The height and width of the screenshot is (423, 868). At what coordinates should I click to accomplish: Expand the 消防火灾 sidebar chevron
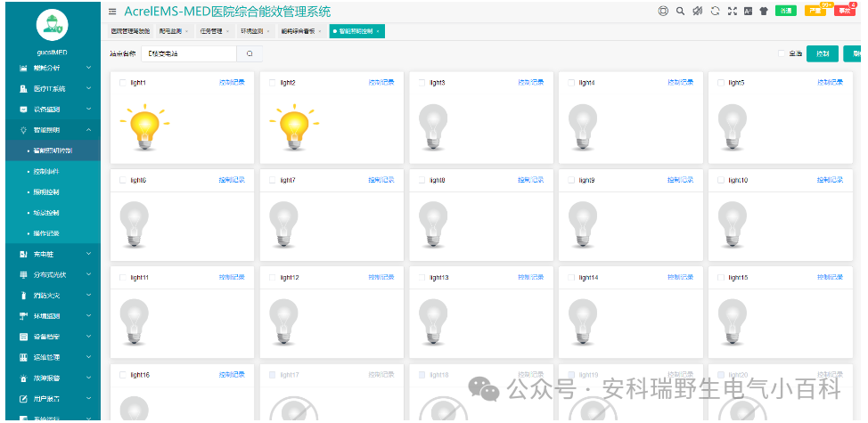click(88, 296)
